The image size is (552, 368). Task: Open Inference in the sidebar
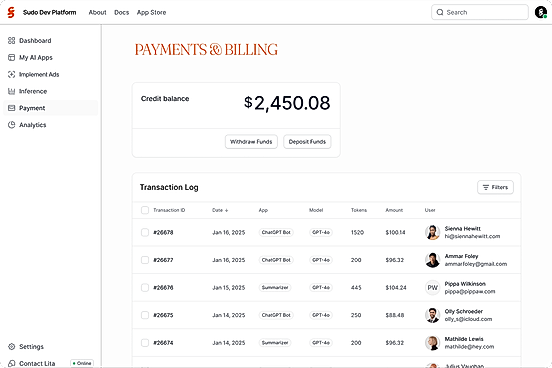(51, 91)
